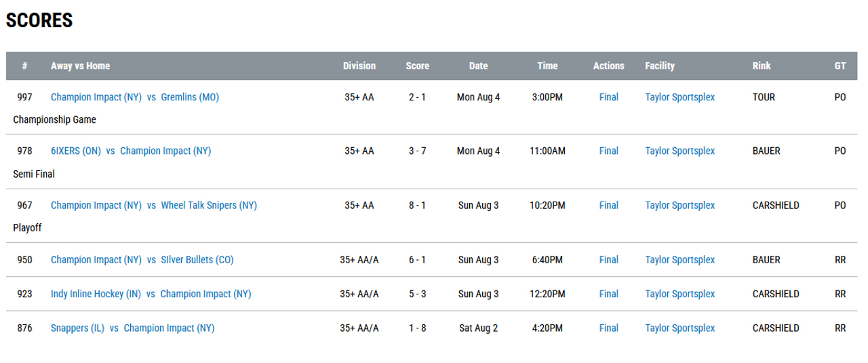Open Champion Impact (NY) link in game 997
This screenshot has height=363, width=868.
(x=96, y=97)
